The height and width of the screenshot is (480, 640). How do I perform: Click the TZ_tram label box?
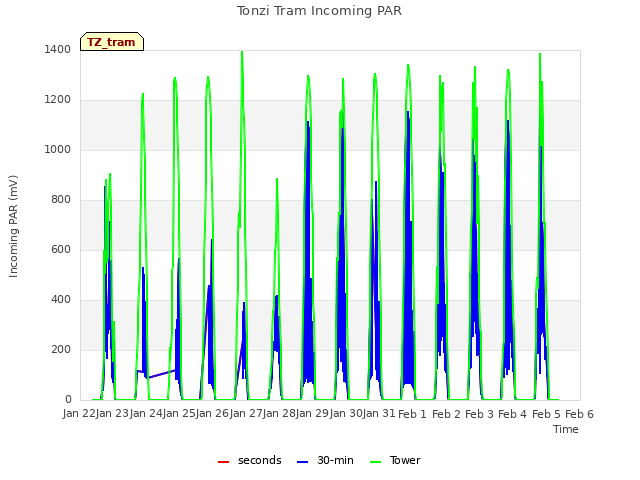click(x=112, y=42)
